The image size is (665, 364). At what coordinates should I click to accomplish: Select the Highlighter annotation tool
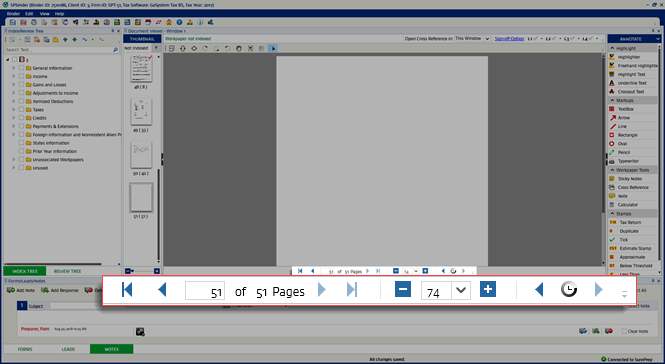629,57
